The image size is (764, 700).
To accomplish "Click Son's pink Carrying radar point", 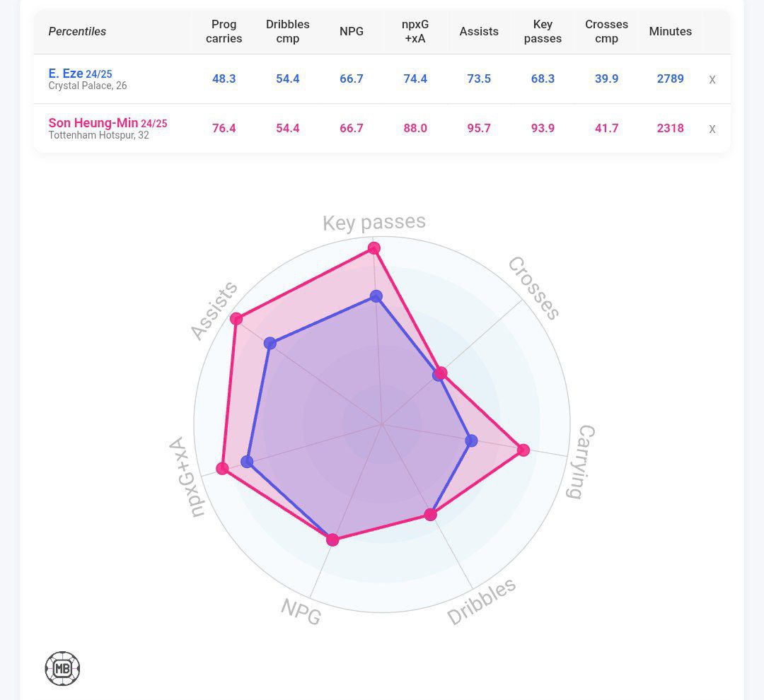I will click(x=523, y=450).
